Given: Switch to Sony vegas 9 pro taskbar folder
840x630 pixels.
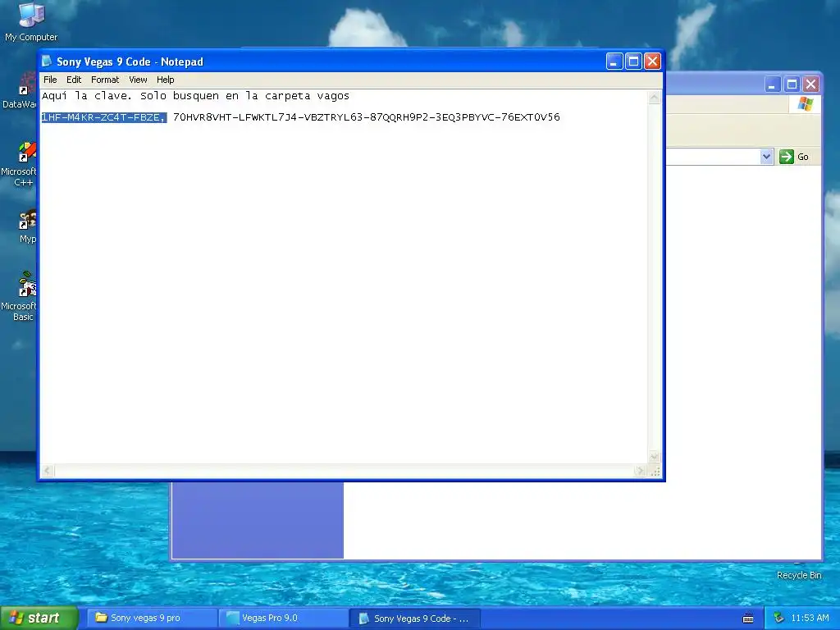Looking at the screenshot, I should (x=152, y=619).
